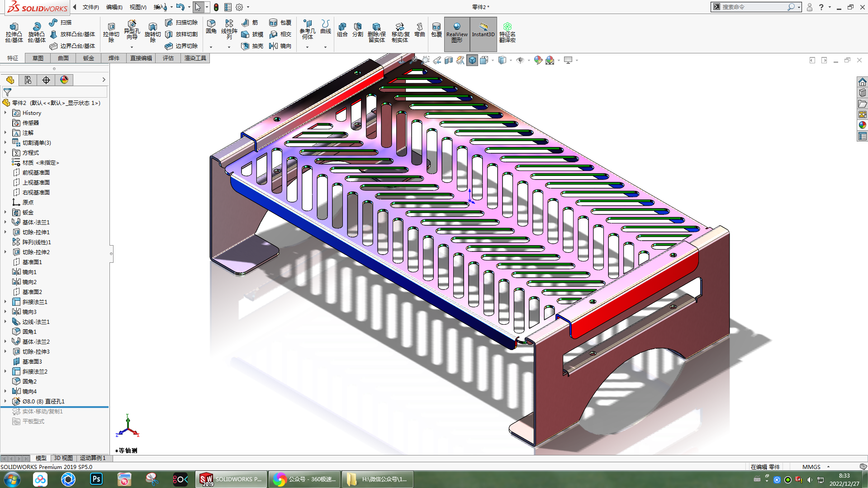Click the 旋转切除 revolved cut tool

coord(153,33)
